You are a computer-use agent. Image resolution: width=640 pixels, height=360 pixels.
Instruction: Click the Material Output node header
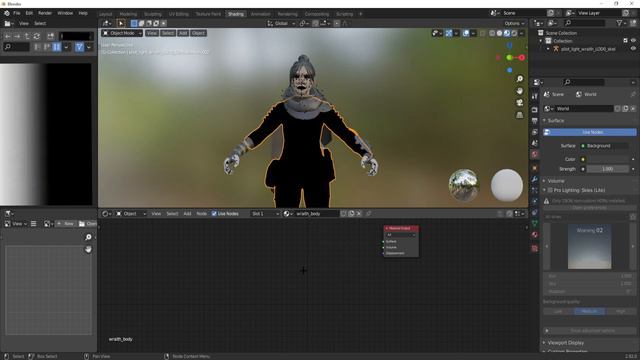pos(401,228)
